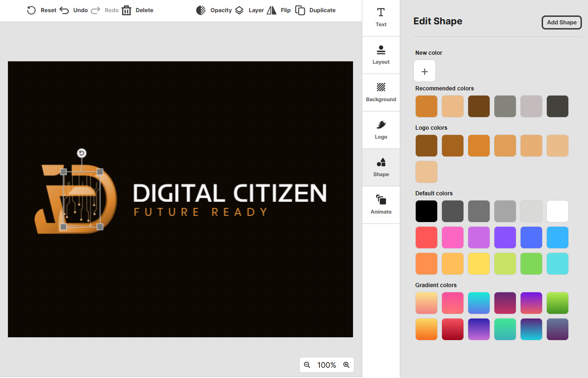Viewport: 588px width, 378px height.
Task: Delete the selected shape with trash icon
Action: (126, 10)
